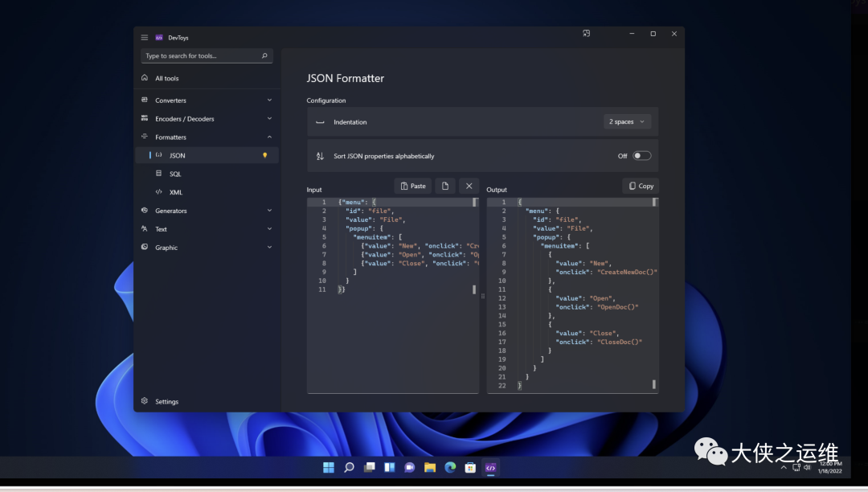Click the JSON braces icon in sidebar
868x492 pixels.
[159, 155]
